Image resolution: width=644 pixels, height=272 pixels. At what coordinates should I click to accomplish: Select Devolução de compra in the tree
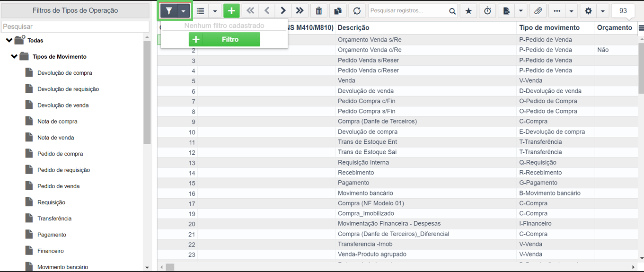(x=65, y=73)
